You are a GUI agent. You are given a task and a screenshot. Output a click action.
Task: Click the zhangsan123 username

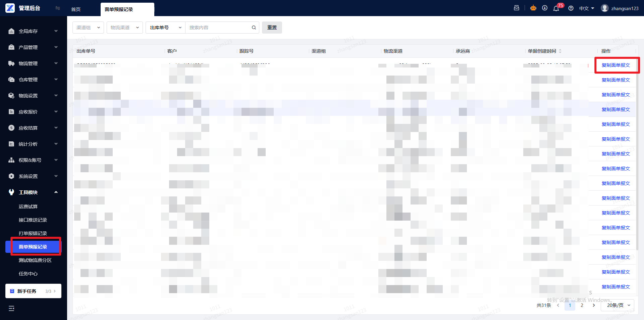[x=625, y=8]
